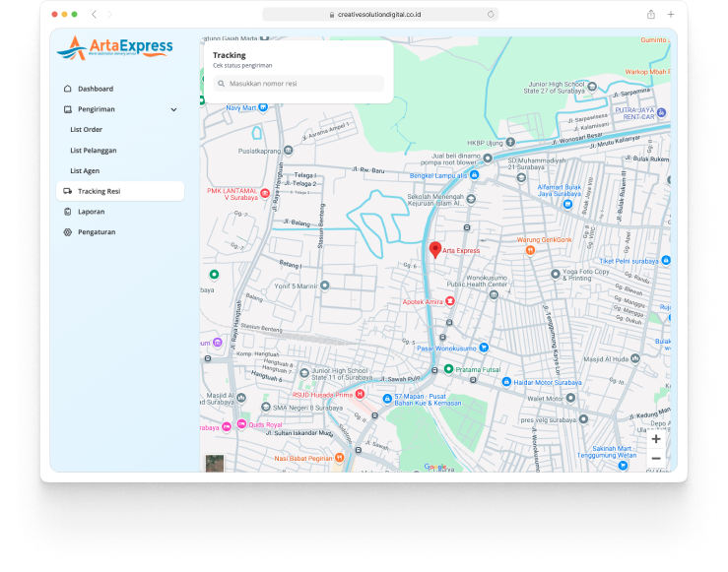
Task: Click the Apotek Amira pharmacy marker
Action: pyautogui.click(x=450, y=301)
